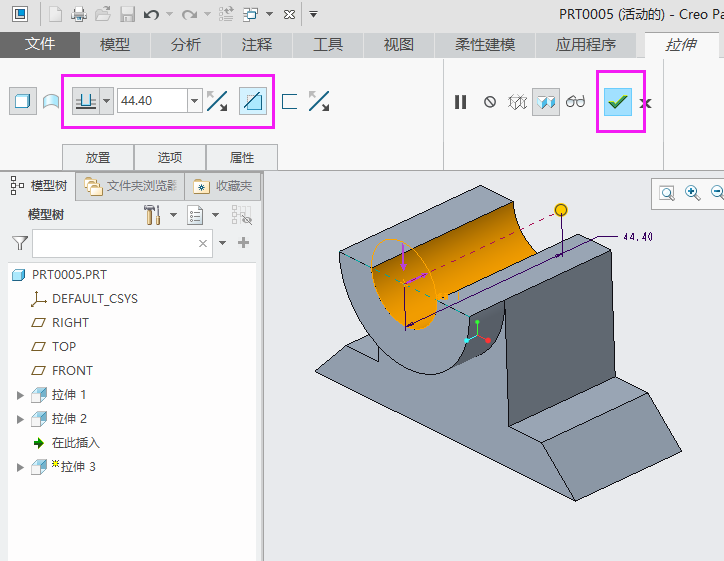Click the yellow drag handle on model

[561, 209]
